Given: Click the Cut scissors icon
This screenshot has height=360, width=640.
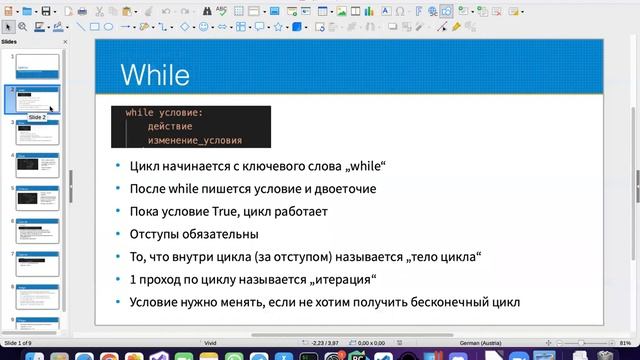Looking at the screenshot, I should coord(100,11).
